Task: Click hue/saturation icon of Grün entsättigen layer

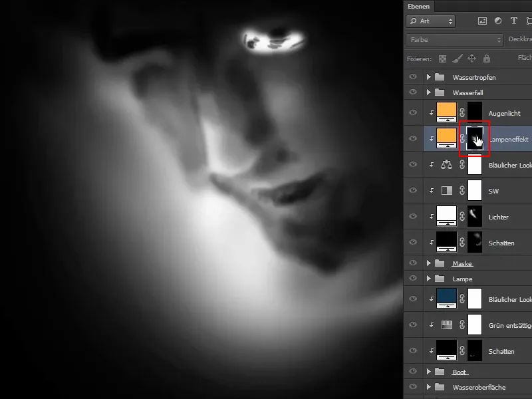Action: point(446,325)
